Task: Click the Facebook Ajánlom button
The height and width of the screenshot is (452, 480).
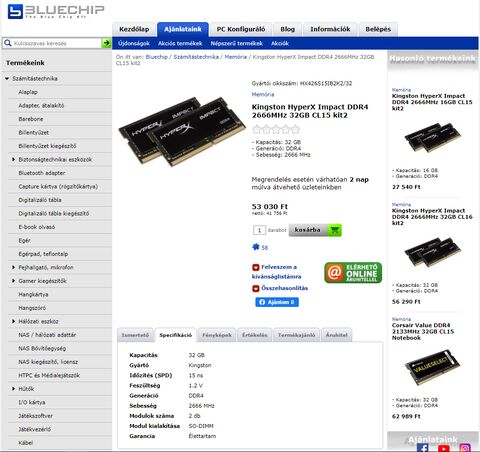Action: click(x=277, y=302)
